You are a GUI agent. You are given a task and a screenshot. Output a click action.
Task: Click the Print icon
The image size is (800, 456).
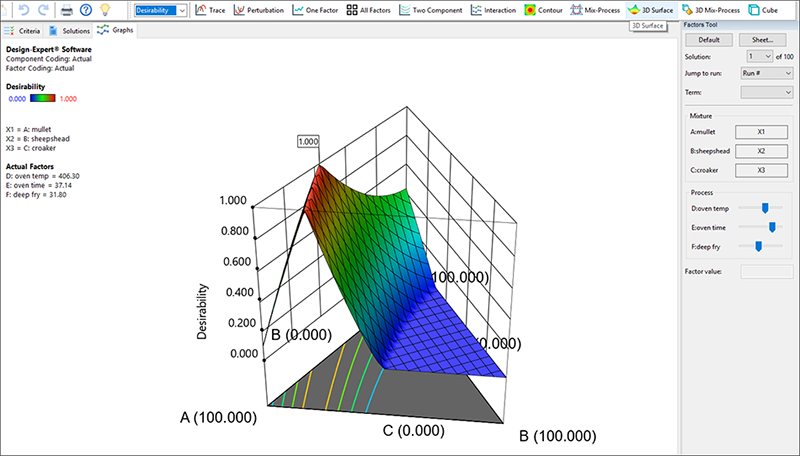pyautogui.click(x=66, y=10)
